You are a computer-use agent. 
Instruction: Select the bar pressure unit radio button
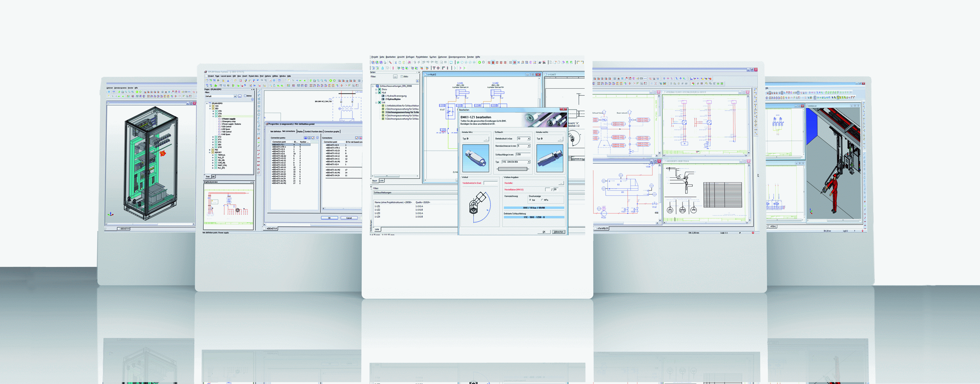click(530, 200)
